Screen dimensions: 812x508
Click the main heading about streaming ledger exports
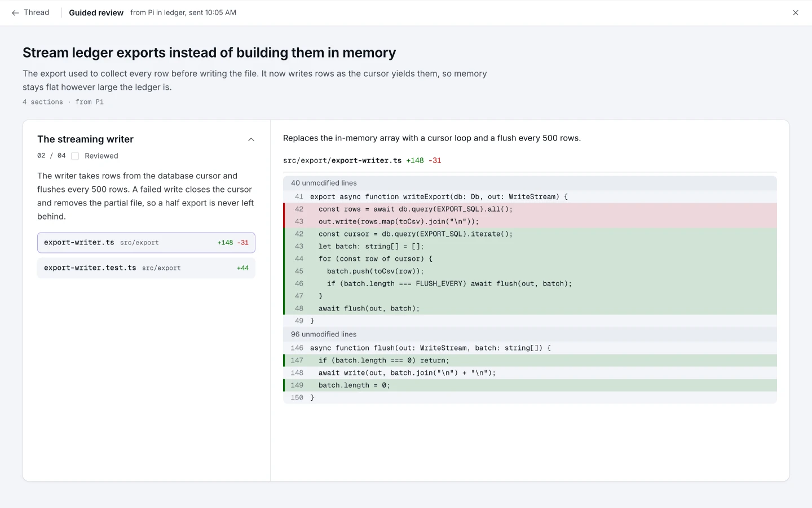[x=209, y=52]
